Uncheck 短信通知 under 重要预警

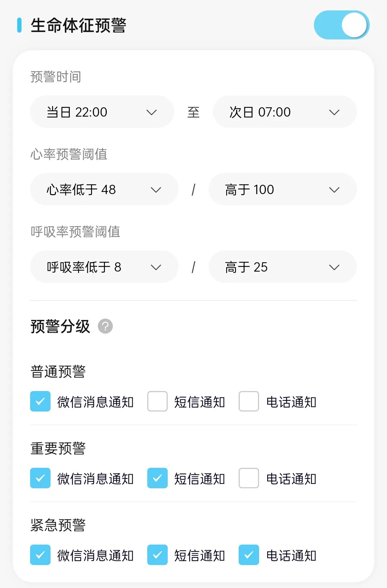point(157,478)
